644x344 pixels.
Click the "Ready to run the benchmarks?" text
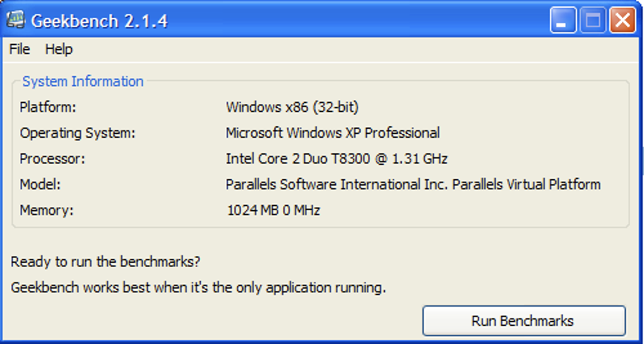105,261
